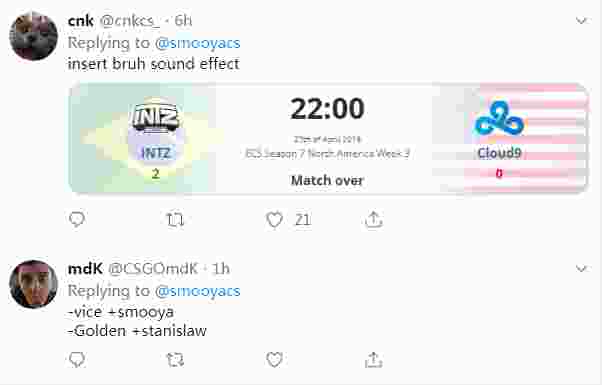Open cnk's profile avatar picture
602x385 pixels.
[x=33, y=36]
